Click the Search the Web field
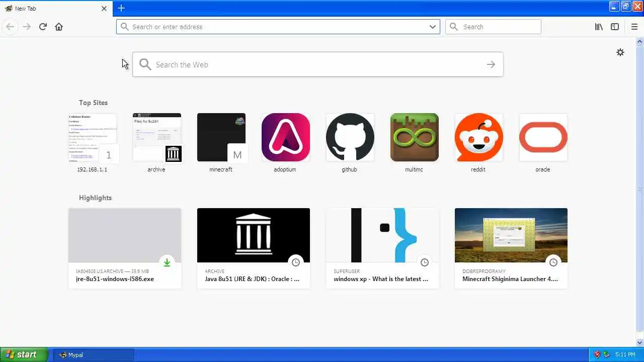Image resolution: width=644 pixels, height=362 pixels. (317, 64)
